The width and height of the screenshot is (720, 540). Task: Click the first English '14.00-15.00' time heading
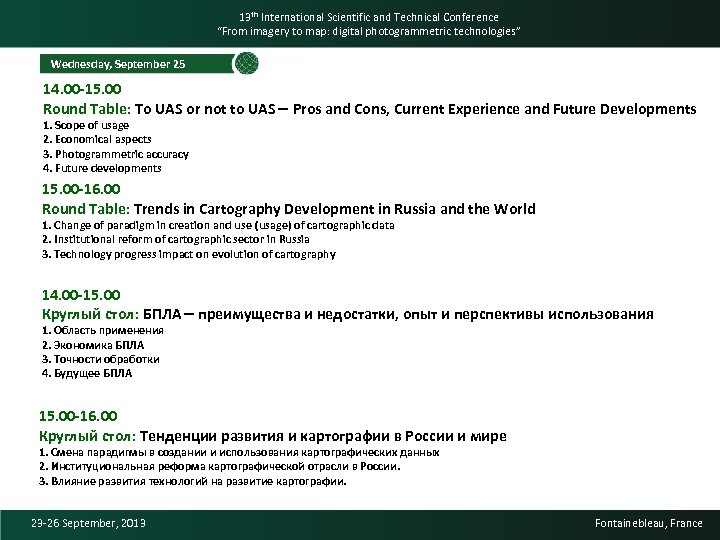click(x=82, y=89)
